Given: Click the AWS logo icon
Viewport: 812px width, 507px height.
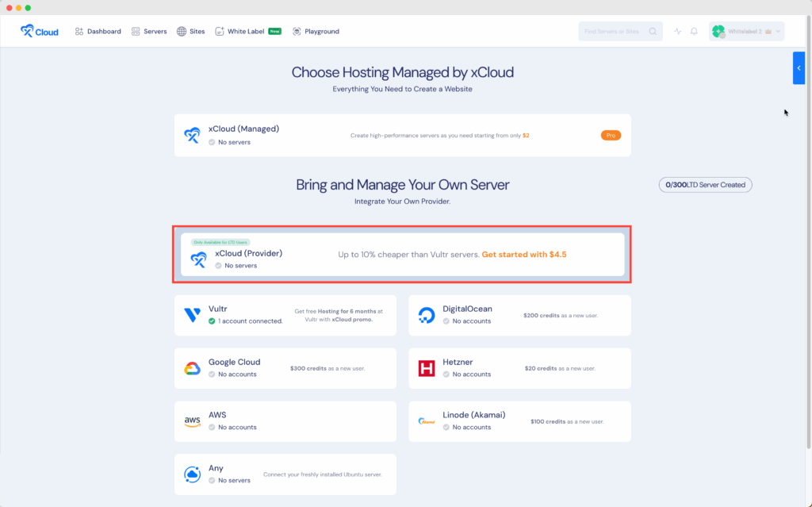Looking at the screenshot, I should [x=192, y=421].
